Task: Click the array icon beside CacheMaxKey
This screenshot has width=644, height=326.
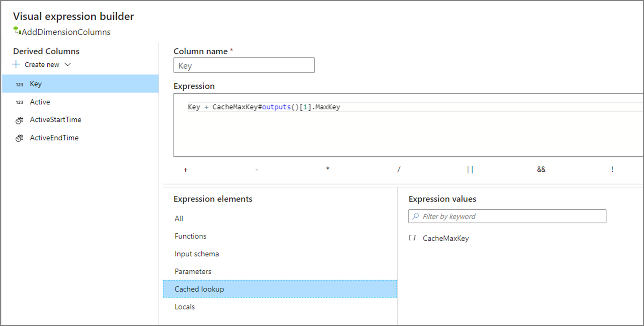Action: [x=412, y=238]
